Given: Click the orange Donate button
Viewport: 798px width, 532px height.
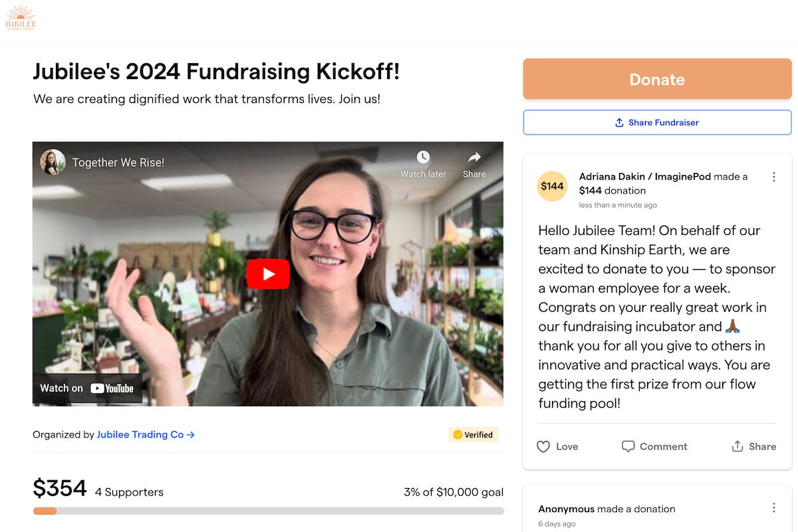Looking at the screenshot, I should click(x=657, y=79).
